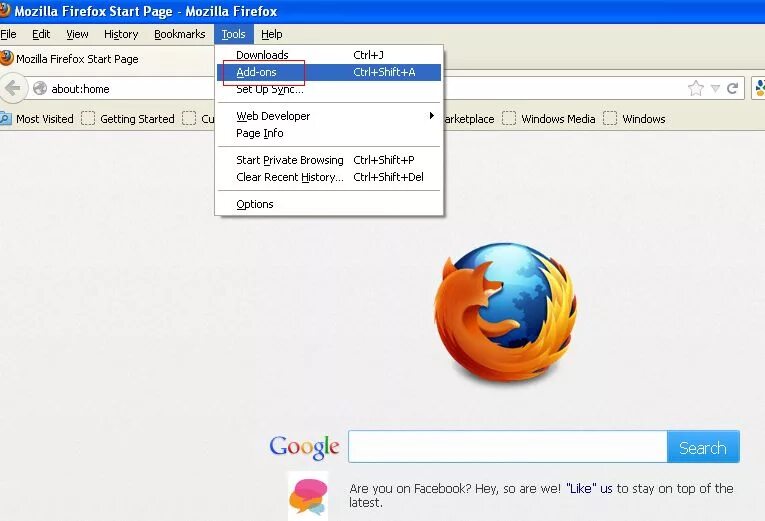
Task: Open the Edit menu
Action: pos(41,34)
